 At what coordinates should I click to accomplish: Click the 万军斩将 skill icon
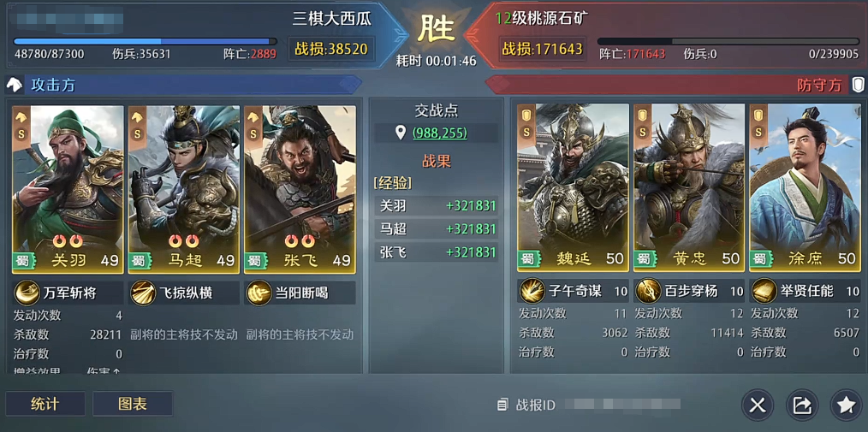(27, 293)
